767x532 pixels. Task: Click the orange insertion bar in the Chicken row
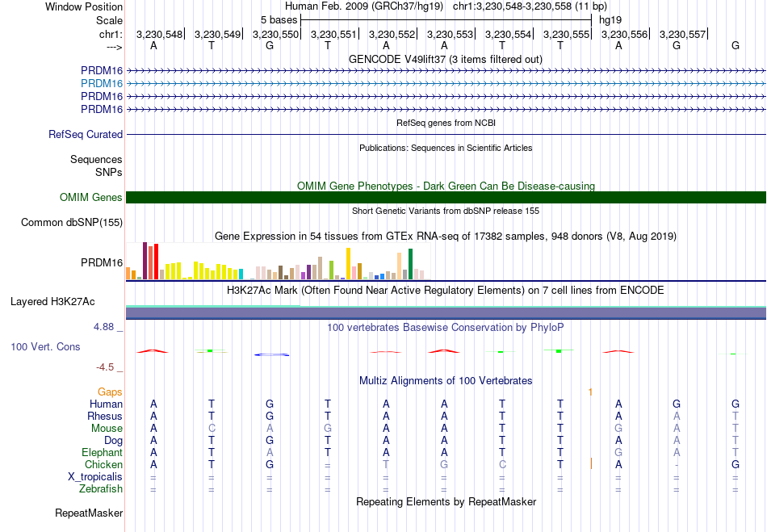591,463
